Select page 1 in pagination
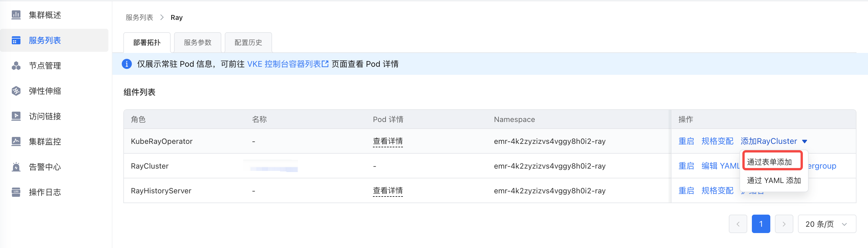Screen dimensions: 868x248 (x=761, y=224)
